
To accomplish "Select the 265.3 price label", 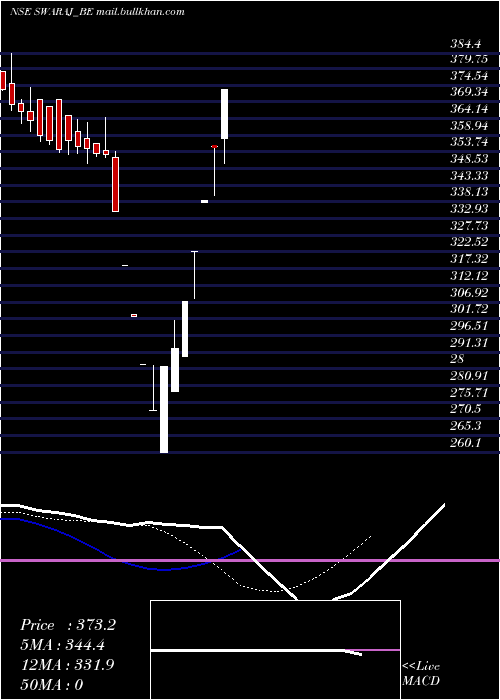I will 466,426.
